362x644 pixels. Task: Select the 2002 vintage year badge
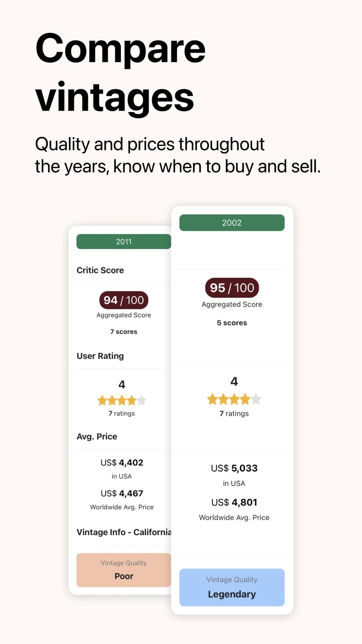232,223
